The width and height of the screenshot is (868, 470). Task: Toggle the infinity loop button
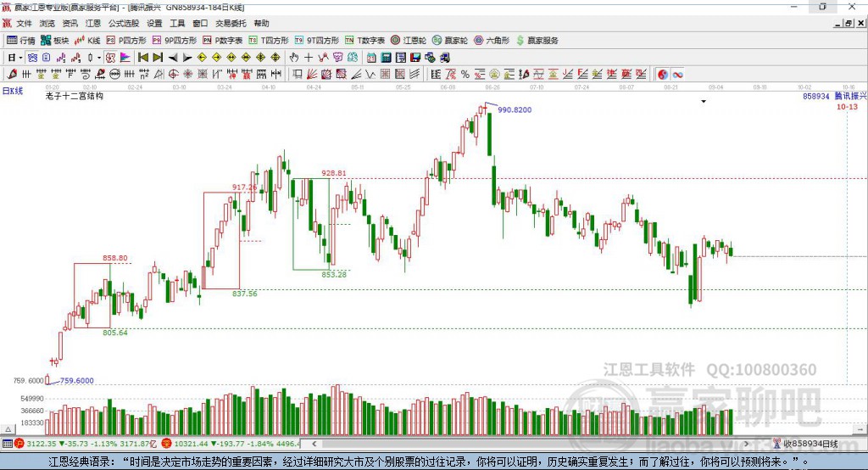677,75
